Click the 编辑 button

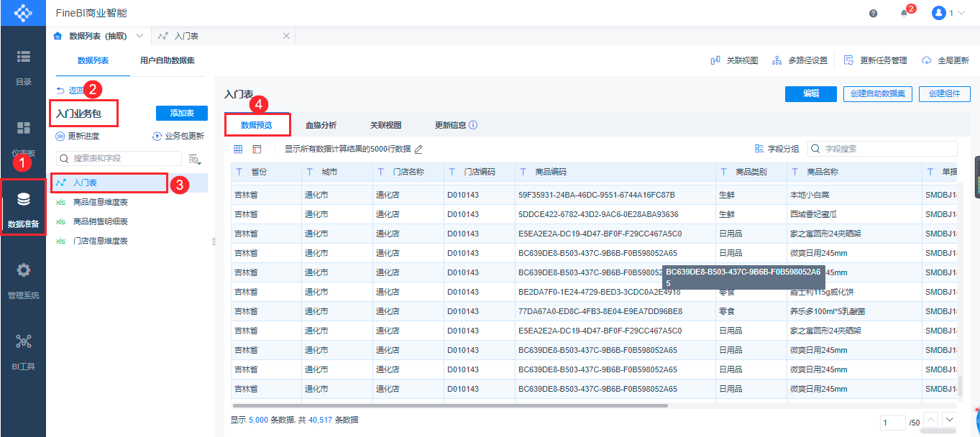pos(811,93)
